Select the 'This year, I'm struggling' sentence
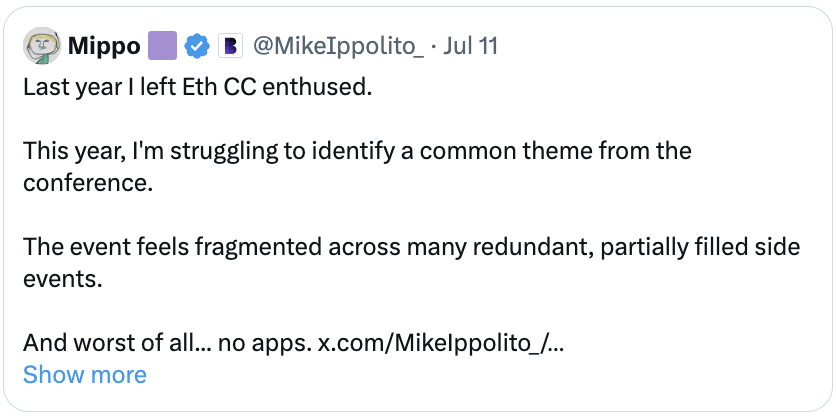 (x=357, y=167)
